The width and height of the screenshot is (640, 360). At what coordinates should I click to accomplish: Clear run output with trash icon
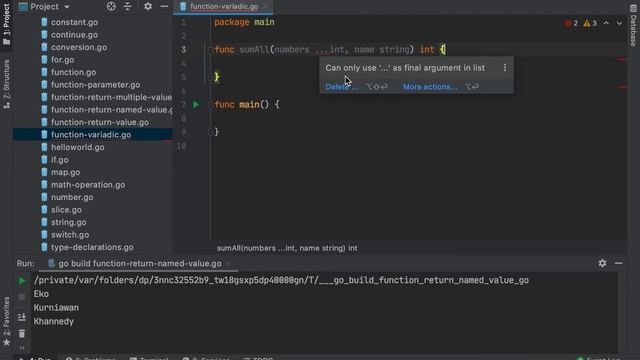pos(22,334)
